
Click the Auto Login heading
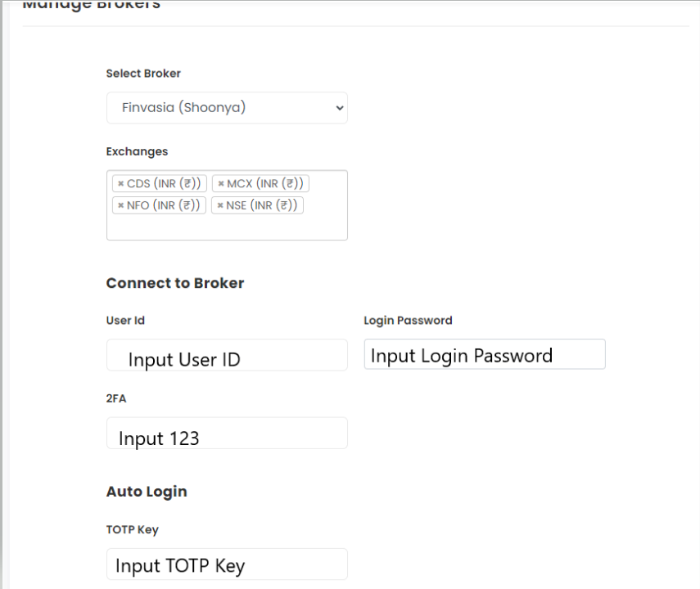click(x=147, y=492)
